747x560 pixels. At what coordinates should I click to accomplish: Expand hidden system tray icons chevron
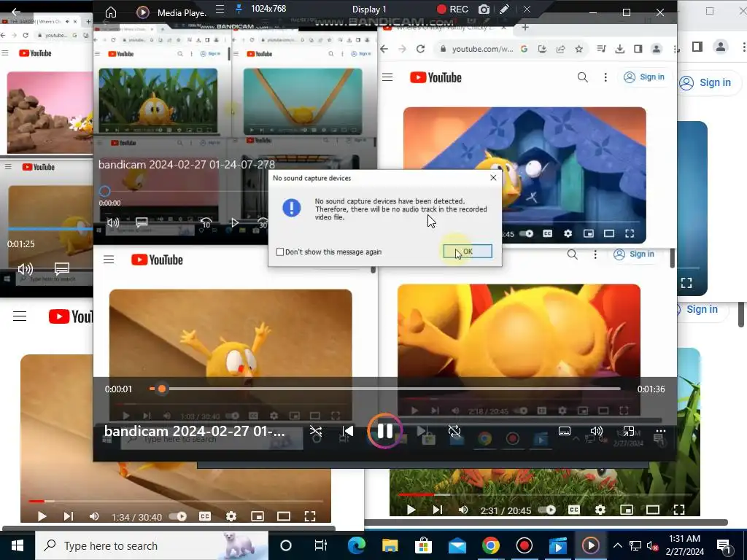[x=617, y=545]
